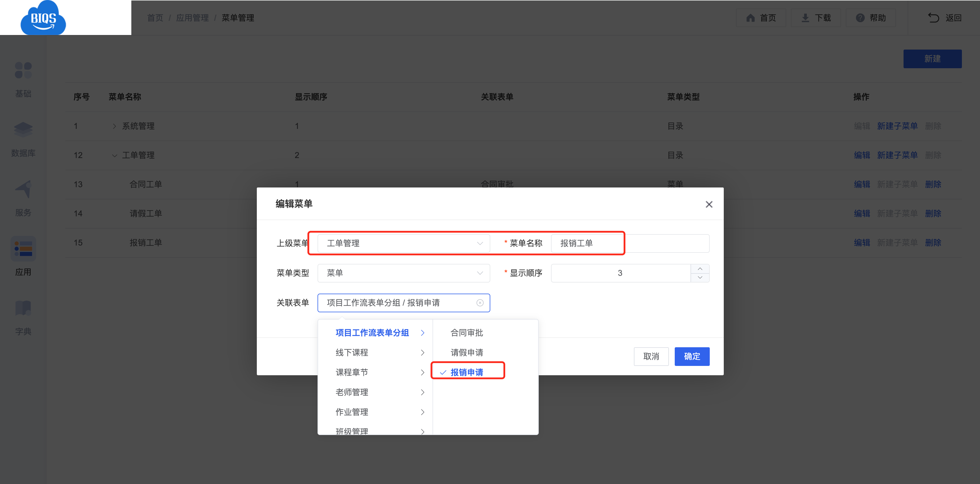This screenshot has width=980, height=484.
Task: Click the 菜单名称 column header
Action: pos(125,97)
